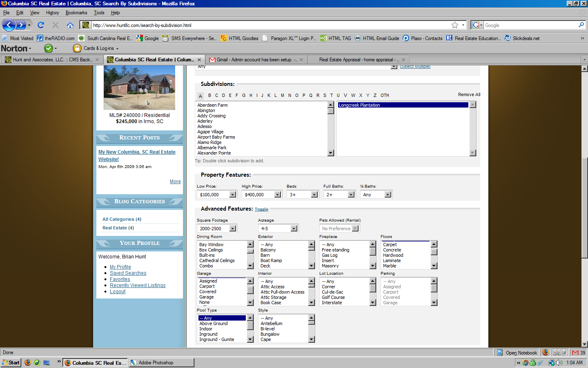Open the Home page icon
The width and height of the screenshot is (588, 368).
(x=70, y=25)
